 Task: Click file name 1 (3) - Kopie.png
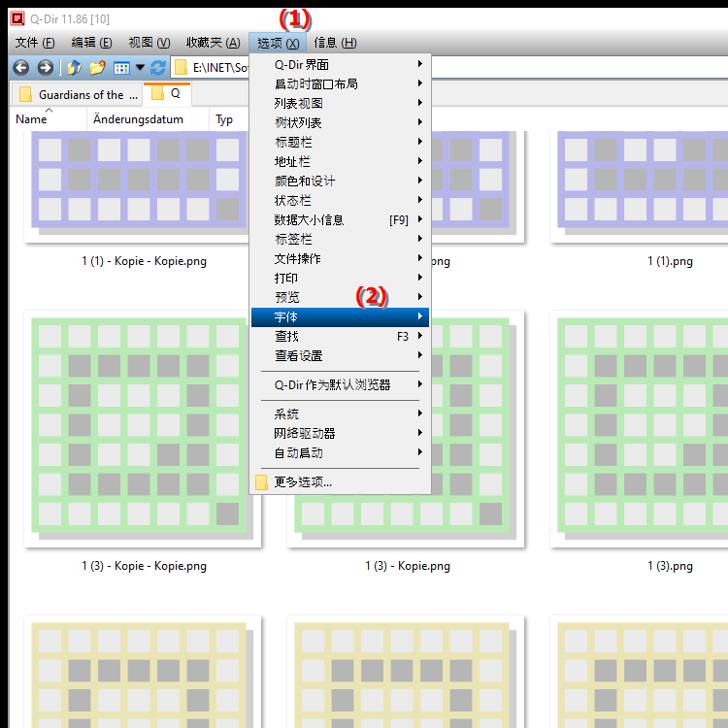coord(408,566)
